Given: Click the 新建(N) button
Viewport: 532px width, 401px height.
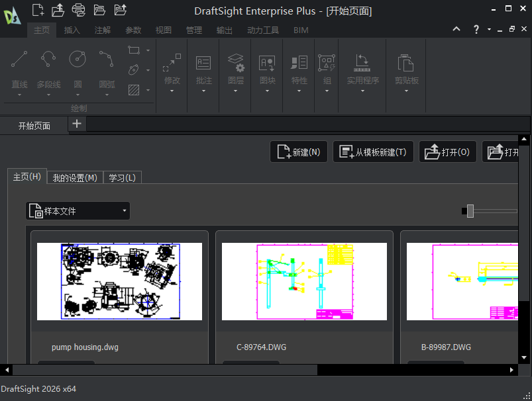Looking at the screenshot, I should 299,152.
